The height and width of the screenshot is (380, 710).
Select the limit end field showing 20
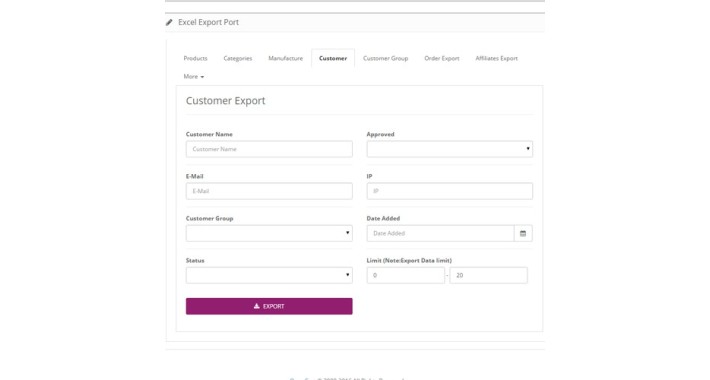coord(489,275)
